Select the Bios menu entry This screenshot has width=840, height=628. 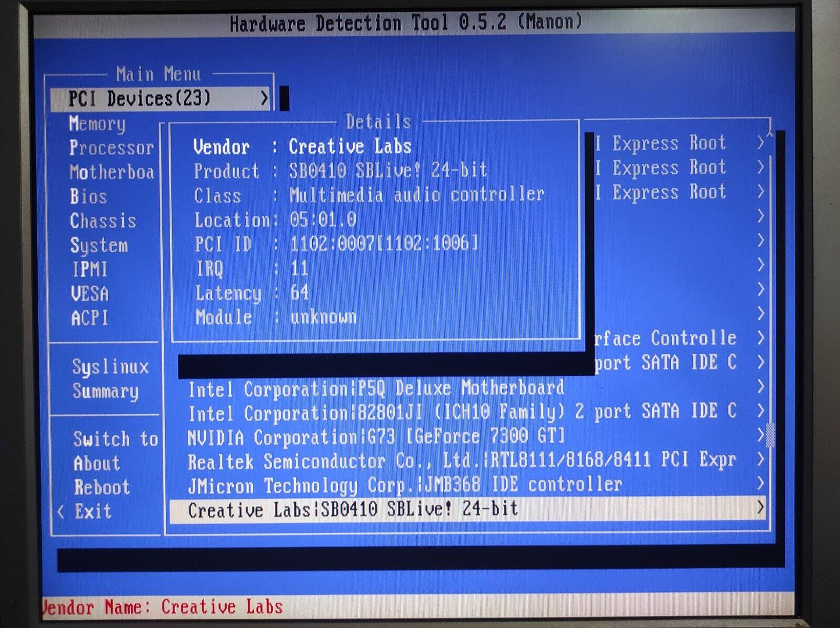click(88, 197)
